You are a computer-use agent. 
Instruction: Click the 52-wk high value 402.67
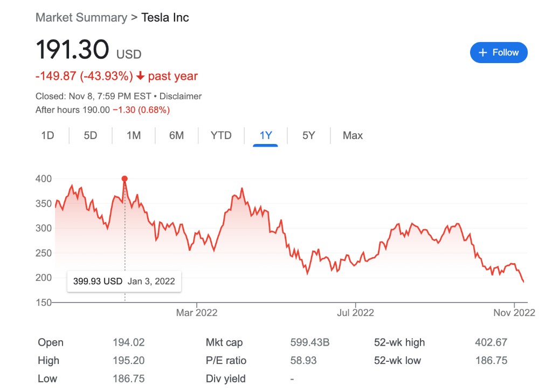(x=491, y=342)
